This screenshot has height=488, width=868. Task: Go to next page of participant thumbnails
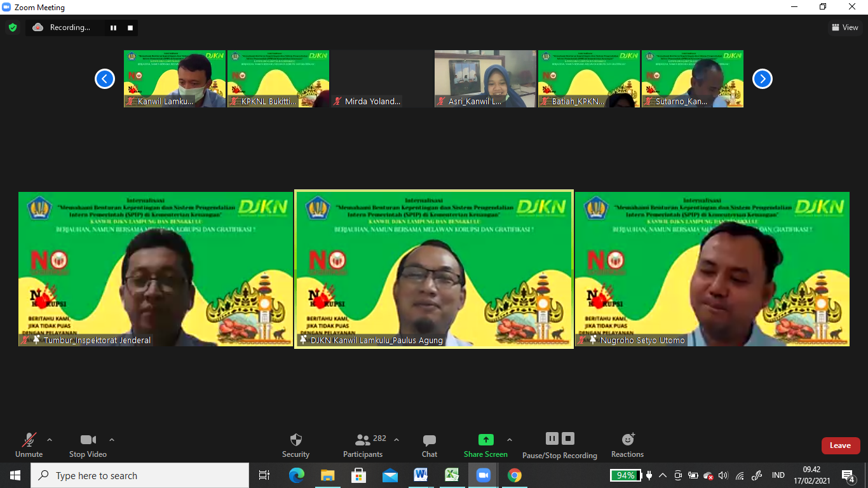pyautogui.click(x=762, y=79)
